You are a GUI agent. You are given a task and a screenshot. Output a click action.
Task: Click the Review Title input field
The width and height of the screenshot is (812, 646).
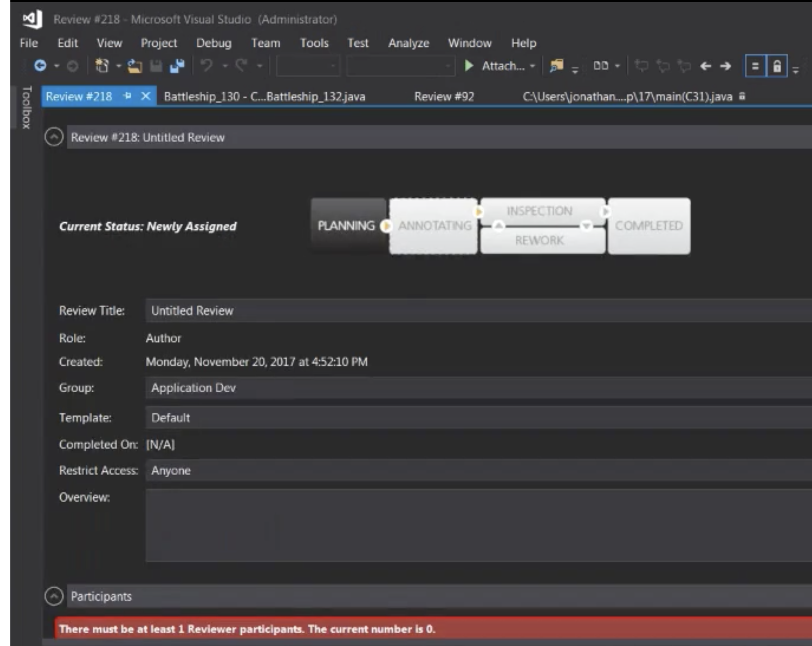point(478,311)
